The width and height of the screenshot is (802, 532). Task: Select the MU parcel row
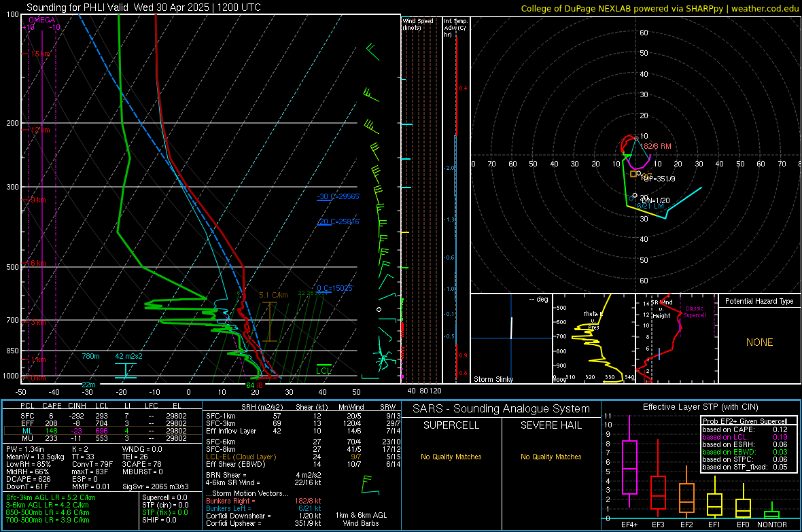(x=104, y=438)
